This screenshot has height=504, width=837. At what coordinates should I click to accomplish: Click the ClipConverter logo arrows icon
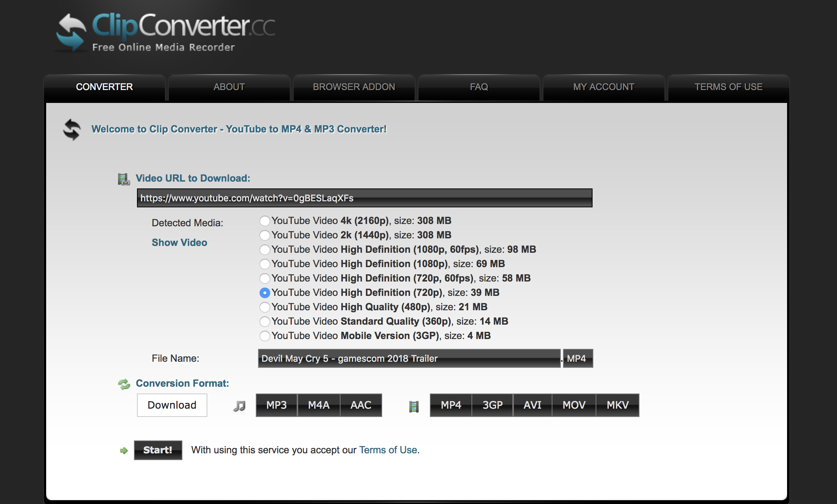71,32
